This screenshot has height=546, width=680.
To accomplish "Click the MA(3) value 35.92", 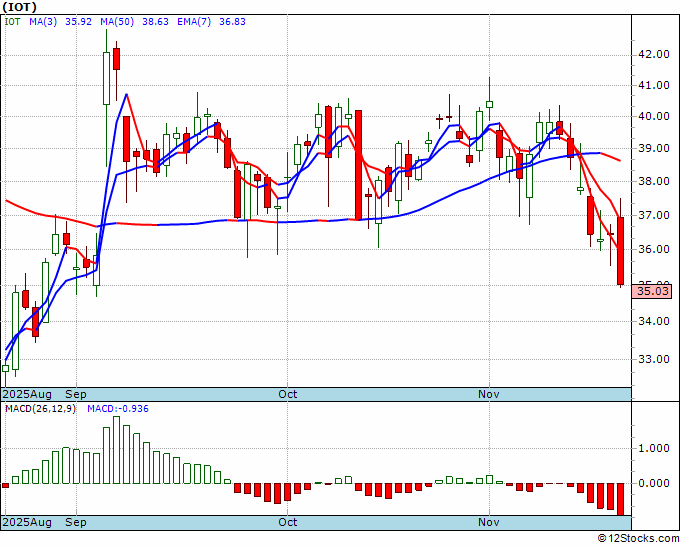I will tap(78, 22).
